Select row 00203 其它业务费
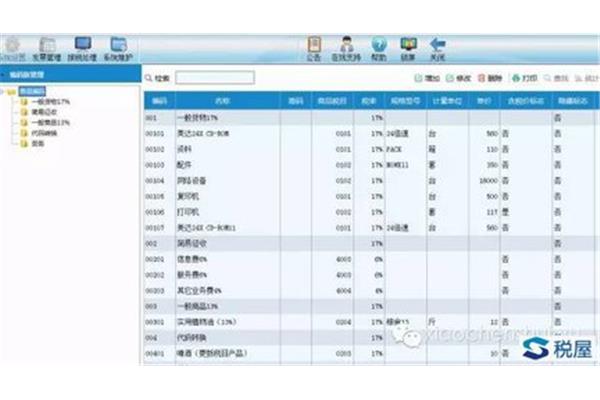Image resolution: width=600 pixels, height=400 pixels. tap(370, 291)
